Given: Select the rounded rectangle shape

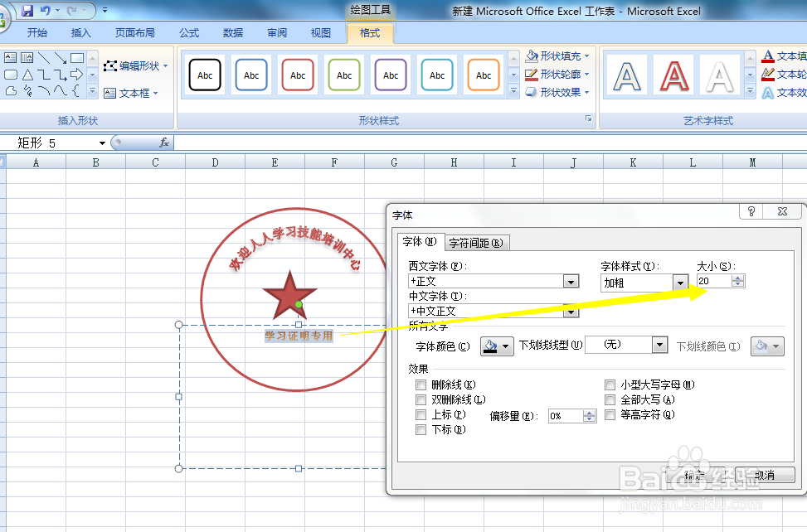Looking at the screenshot, I should point(10,75).
